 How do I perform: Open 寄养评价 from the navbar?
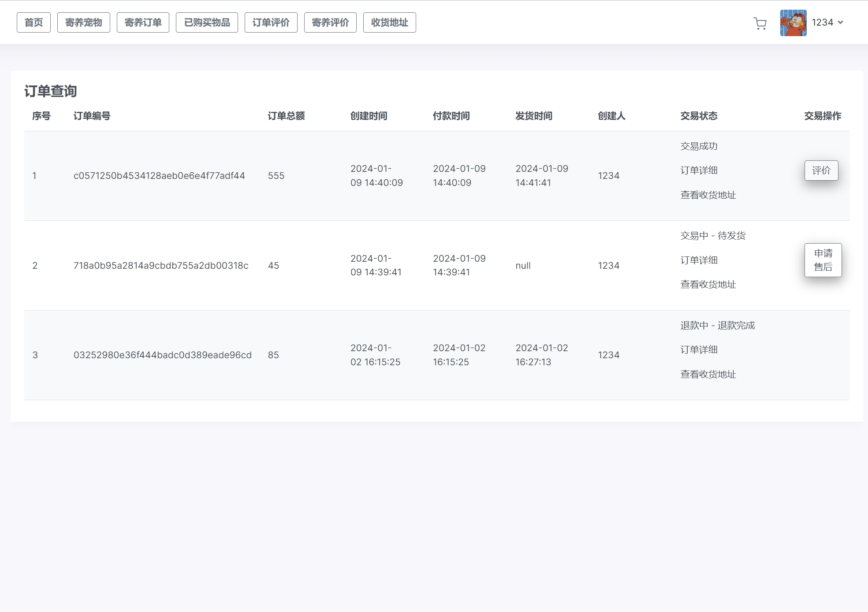coord(330,22)
